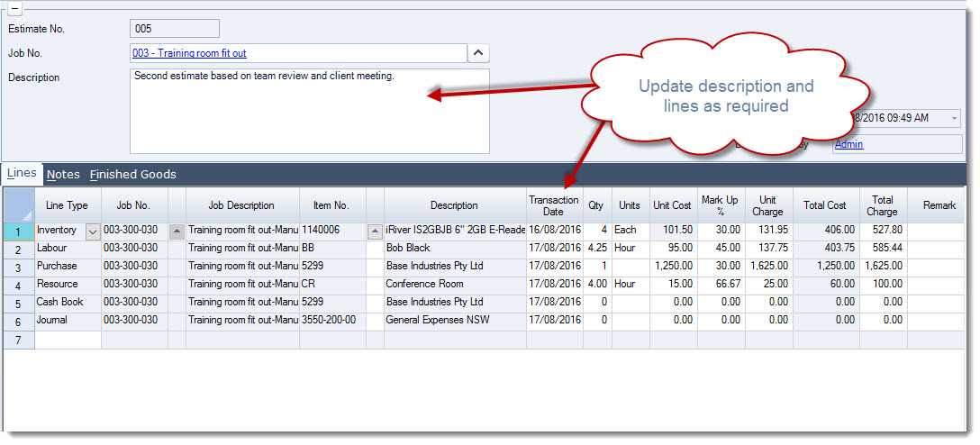
Task: Sort by the Line Type column header
Action: [x=68, y=205]
